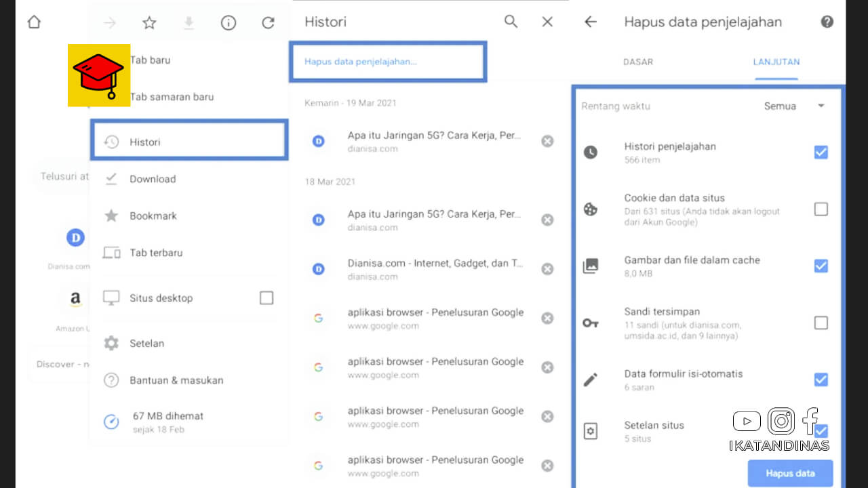The height and width of the screenshot is (488, 868).
Task: Check Cookie dan data situs checkbox
Action: (x=821, y=209)
